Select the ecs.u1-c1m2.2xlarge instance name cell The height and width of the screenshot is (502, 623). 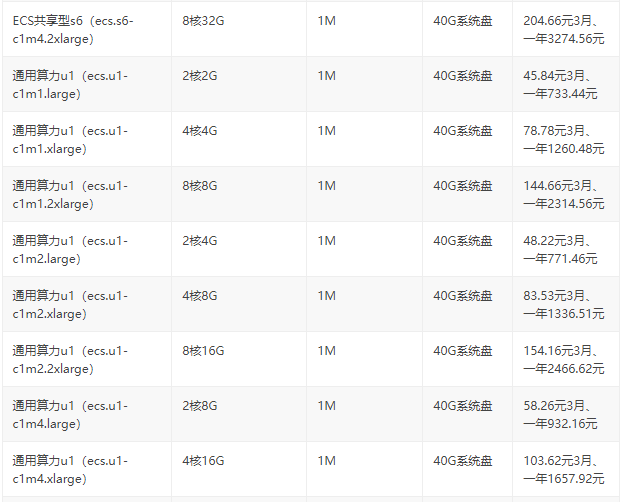(70, 359)
